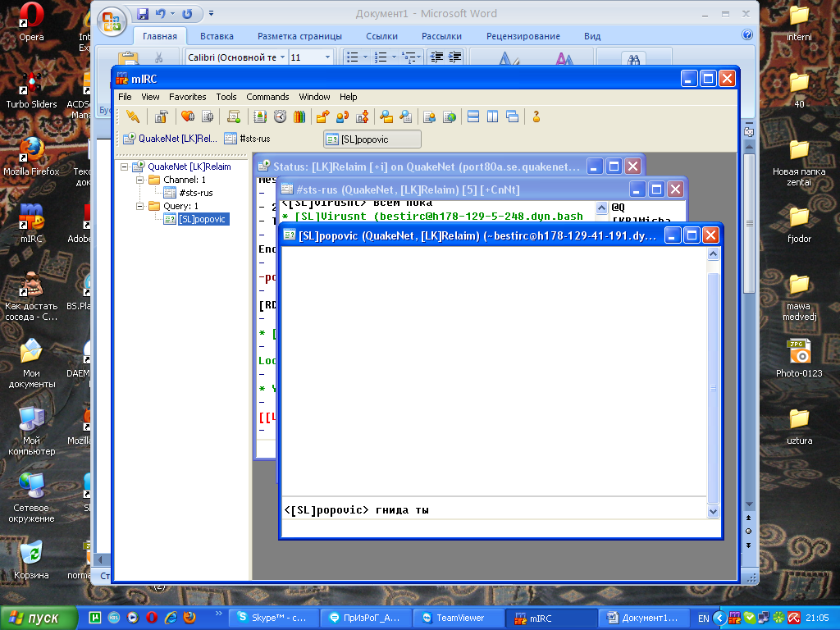
Task: Click the Cascade windows icon
Action: tap(512, 116)
